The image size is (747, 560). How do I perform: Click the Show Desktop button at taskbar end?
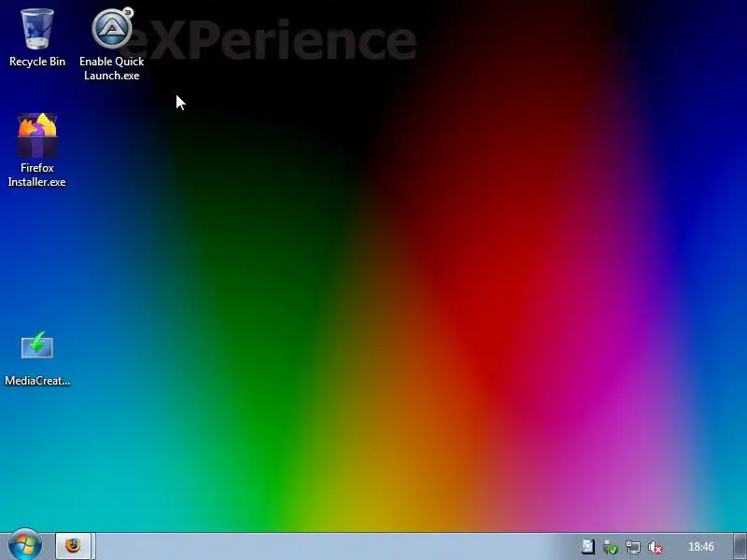pyautogui.click(x=740, y=546)
